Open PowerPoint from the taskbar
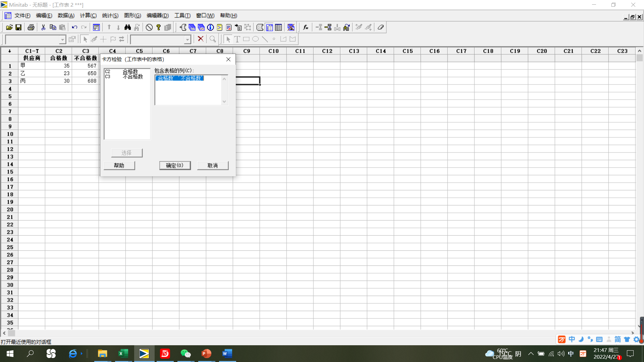The width and height of the screenshot is (644, 362). [206, 354]
